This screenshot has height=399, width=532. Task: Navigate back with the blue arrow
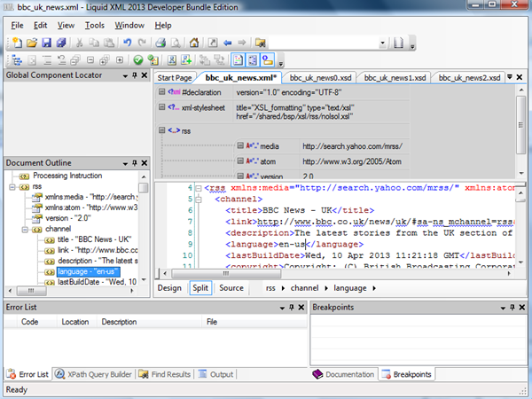pos(227,43)
